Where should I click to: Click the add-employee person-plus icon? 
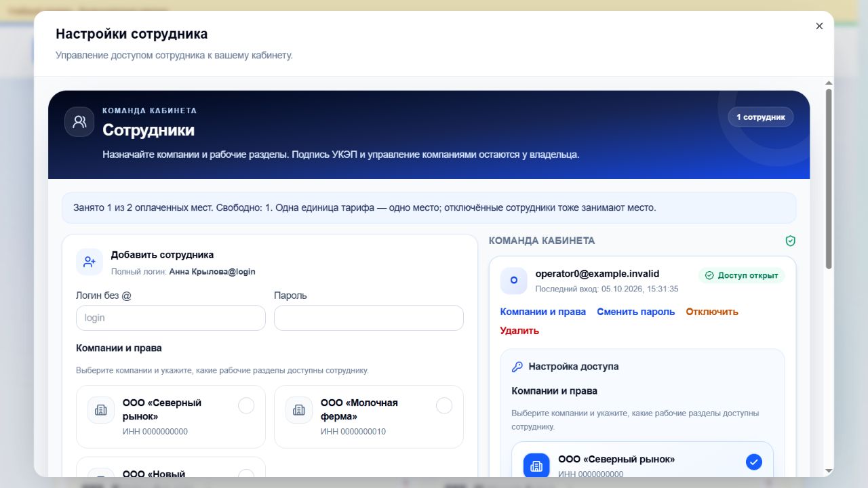(x=90, y=262)
